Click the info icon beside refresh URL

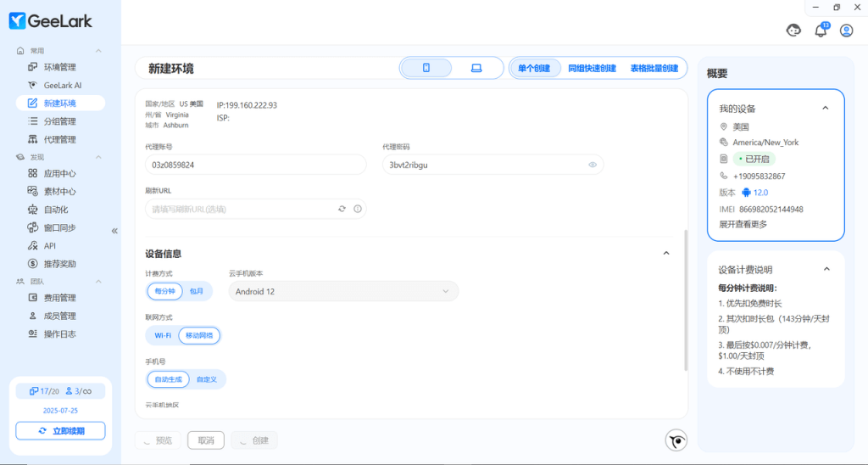pyautogui.click(x=357, y=209)
